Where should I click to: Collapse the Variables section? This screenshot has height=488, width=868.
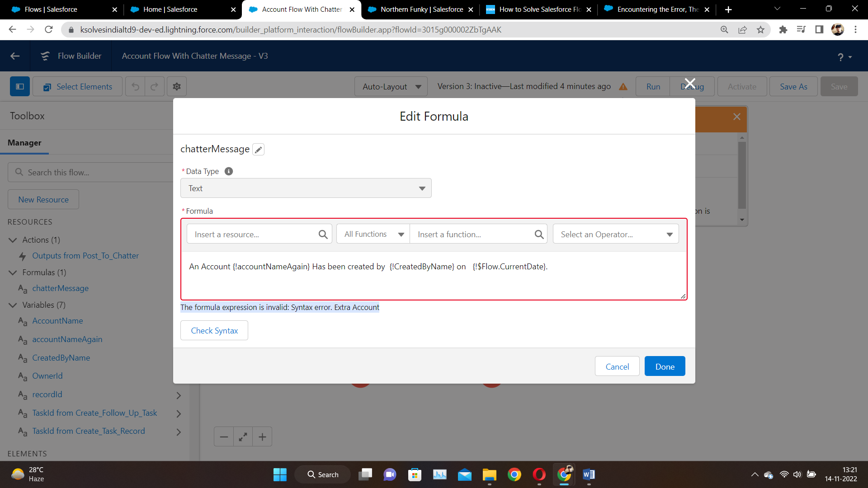[x=12, y=305]
